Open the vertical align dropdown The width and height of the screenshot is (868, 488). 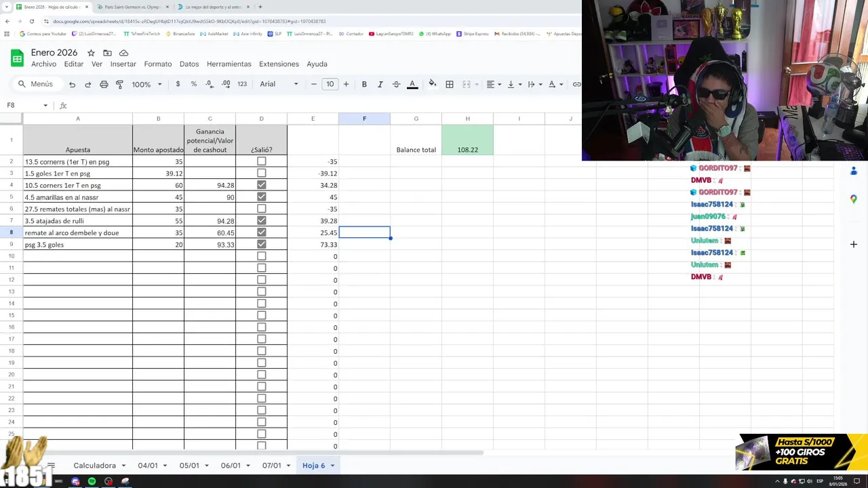tap(514, 84)
